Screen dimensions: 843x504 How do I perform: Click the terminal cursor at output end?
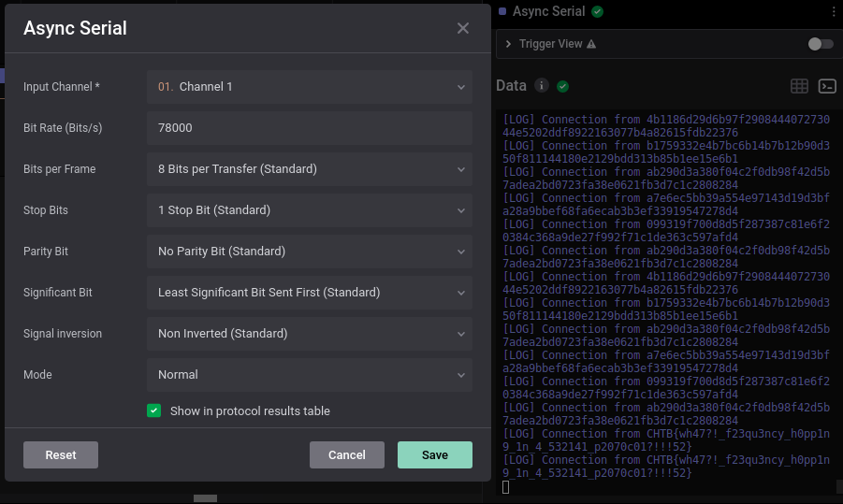(505, 487)
